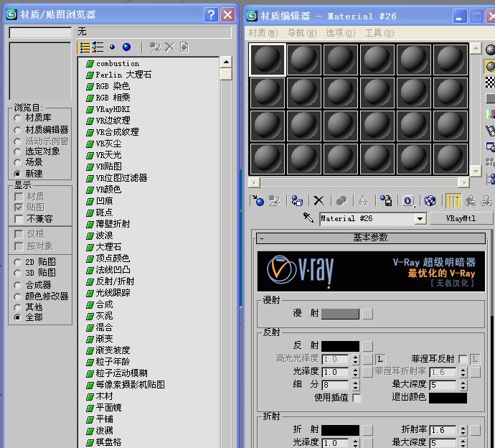
Task: Select View Large Icons in browser toolbar
Action: click(126, 47)
